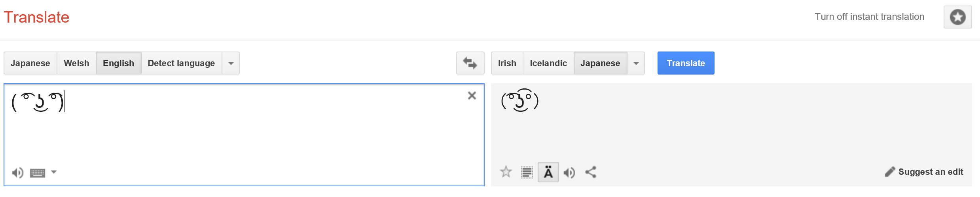Open the on-screen keyboard input tool
The width and height of the screenshot is (980, 197).
pyautogui.click(x=38, y=173)
